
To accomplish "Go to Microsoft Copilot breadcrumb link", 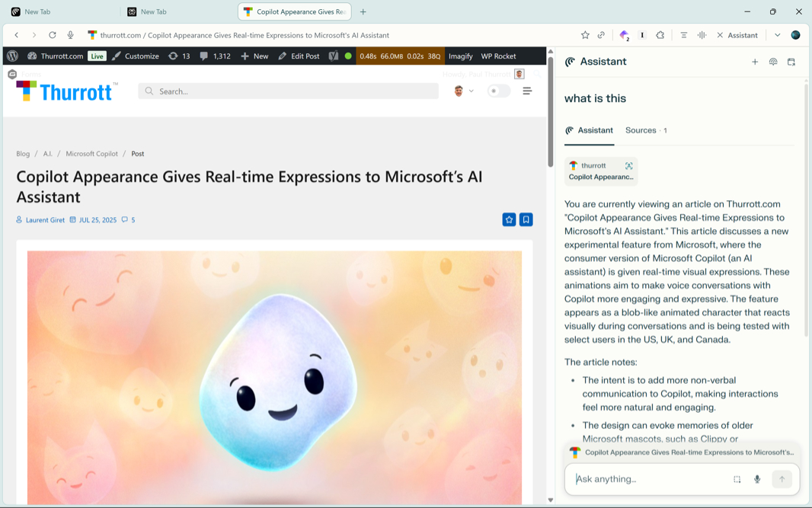I will coord(91,154).
